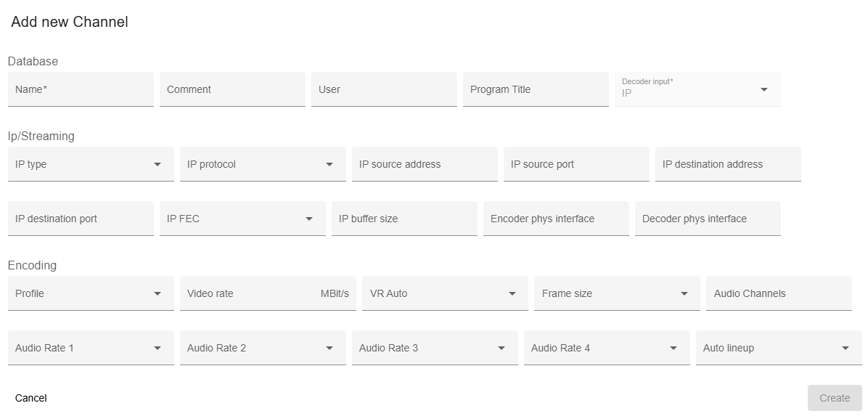Image resolution: width=868 pixels, height=419 pixels.
Task: Expand the IP FEC options
Action: tap(310, 218)
